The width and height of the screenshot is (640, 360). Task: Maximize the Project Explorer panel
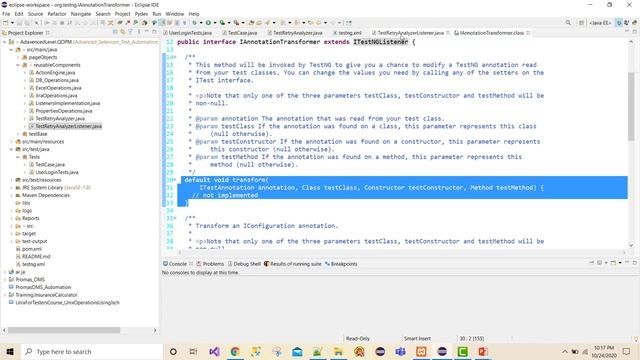tap(154, 32)
